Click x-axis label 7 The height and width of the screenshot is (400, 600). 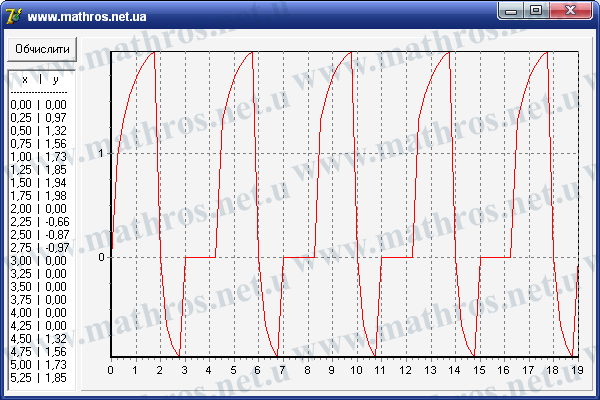pyautogui.click(x=282, y=370)
